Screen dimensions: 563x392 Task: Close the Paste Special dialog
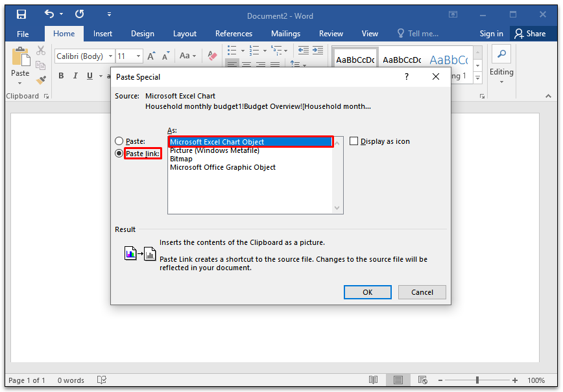[x=435, y=76]
